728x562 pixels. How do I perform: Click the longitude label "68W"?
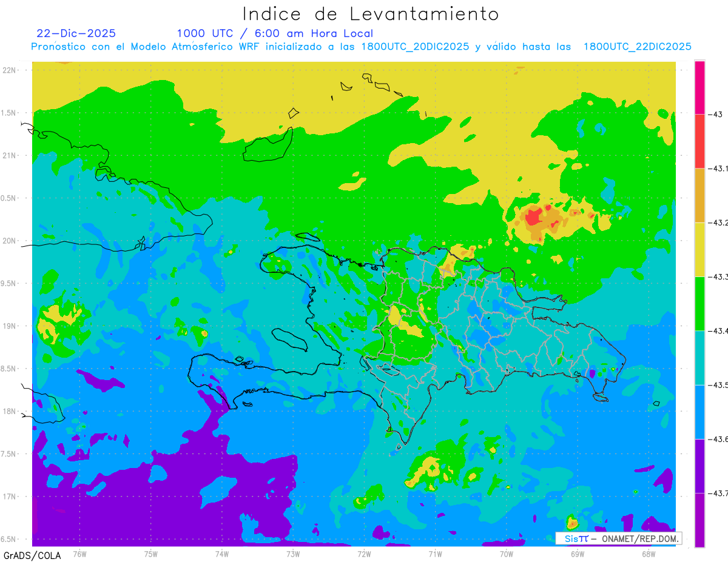(649, 553)
